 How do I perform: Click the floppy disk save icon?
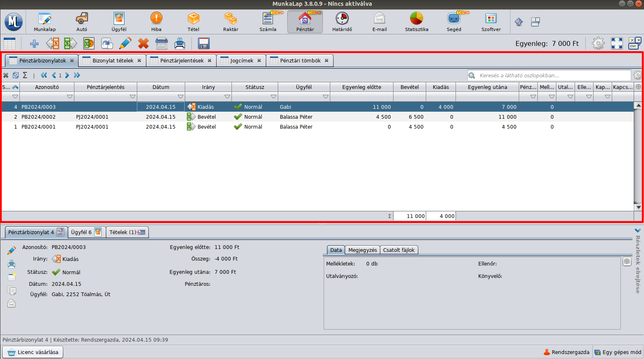point(203,43)
